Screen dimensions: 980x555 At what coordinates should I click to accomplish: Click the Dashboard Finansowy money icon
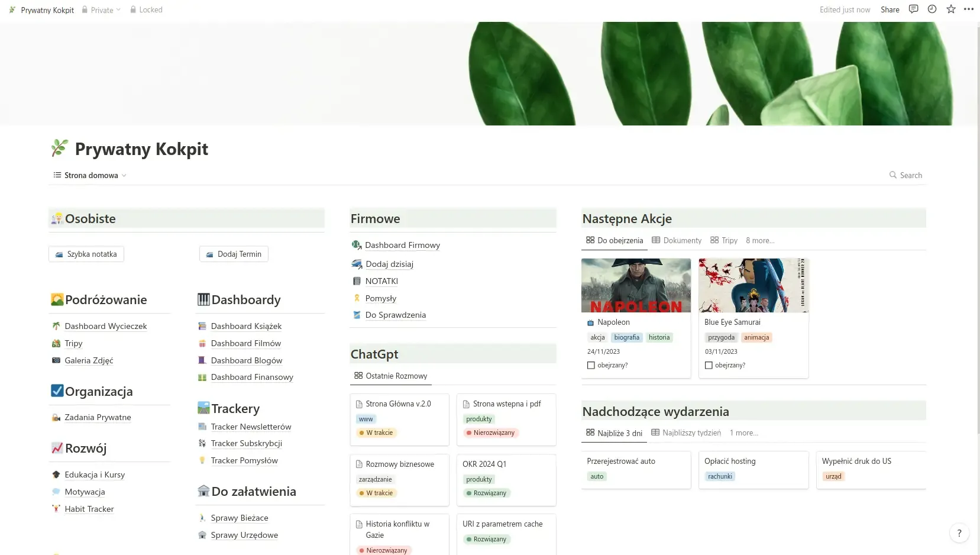pyautogui.click(x=202, y=377)
